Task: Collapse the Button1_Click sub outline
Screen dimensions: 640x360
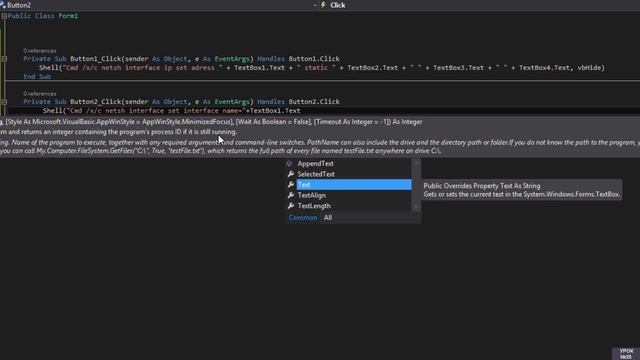Action: tap(4, 59)
